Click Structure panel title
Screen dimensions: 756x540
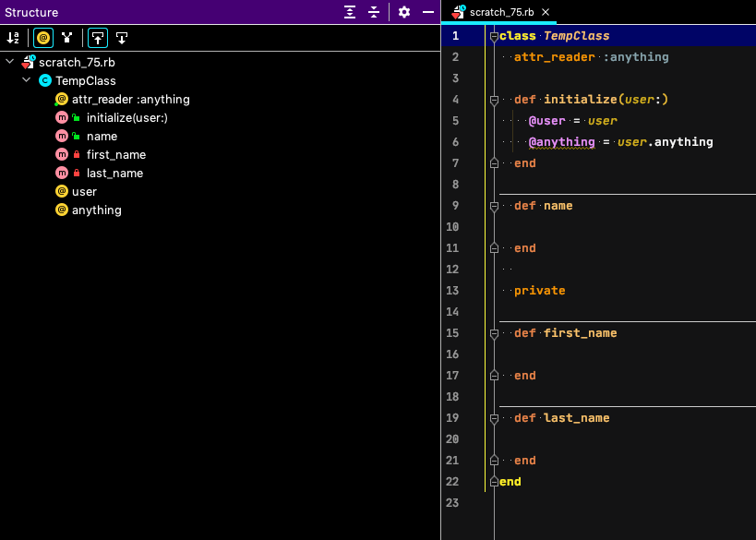31,12
